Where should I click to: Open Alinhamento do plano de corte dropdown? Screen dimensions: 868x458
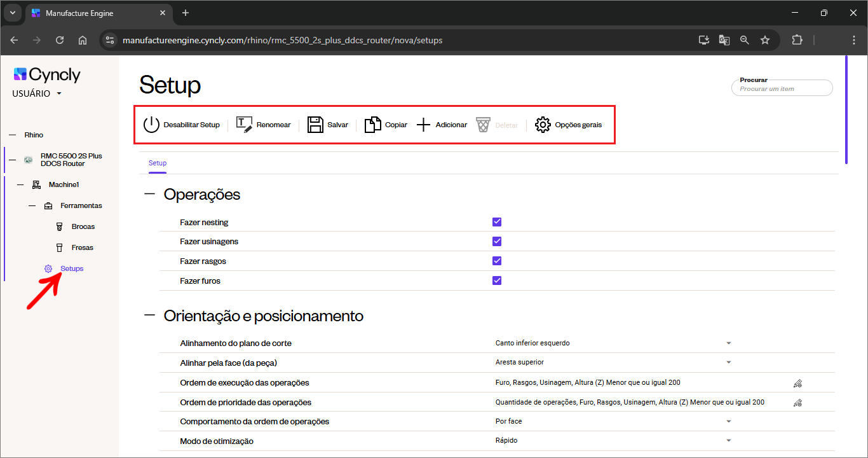click(728, 343)
